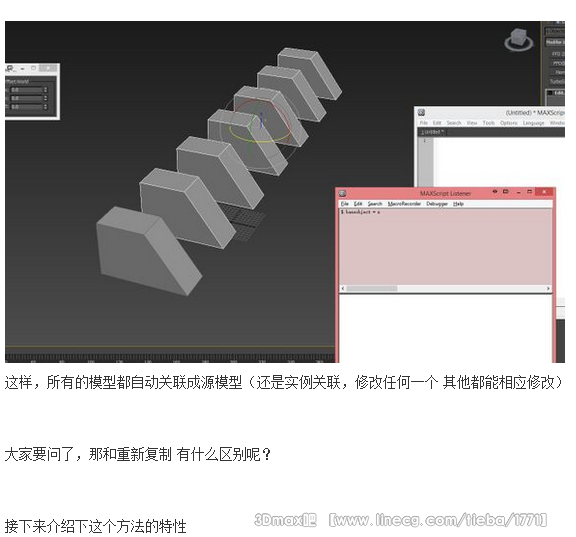Viewport: 576px width, 537px height.
Task: Open Debugger menu in MAXScript Listener
Action: 437,203
